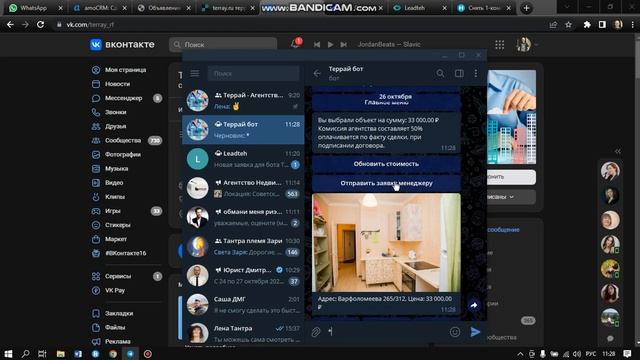
Task: Skip to next track in VK player
Action: coord(344,44)
